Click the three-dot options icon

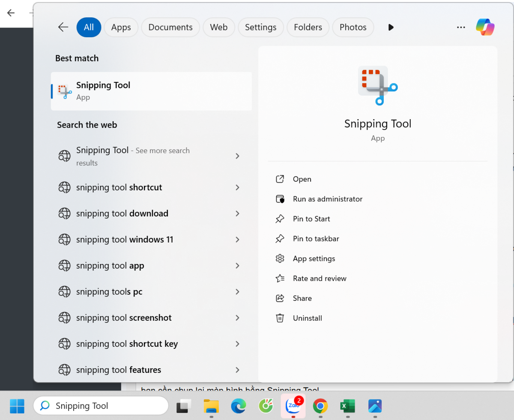pos(461,27)
